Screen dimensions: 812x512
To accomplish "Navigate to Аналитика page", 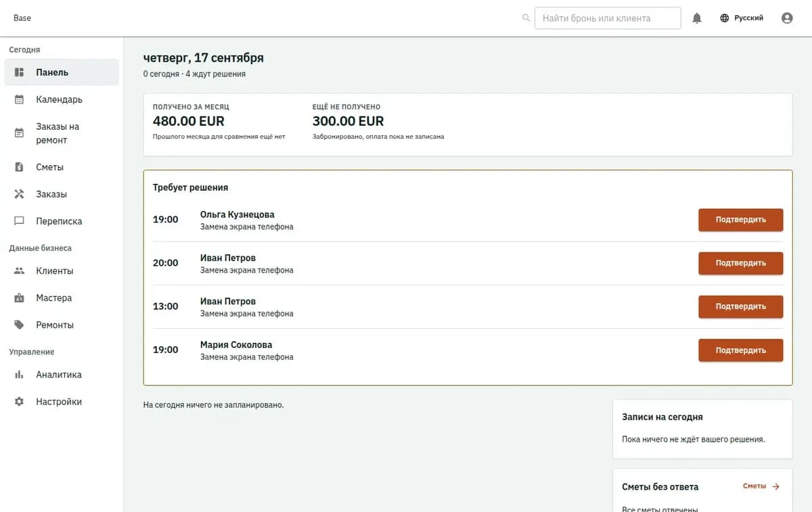I will pos(62,375).
